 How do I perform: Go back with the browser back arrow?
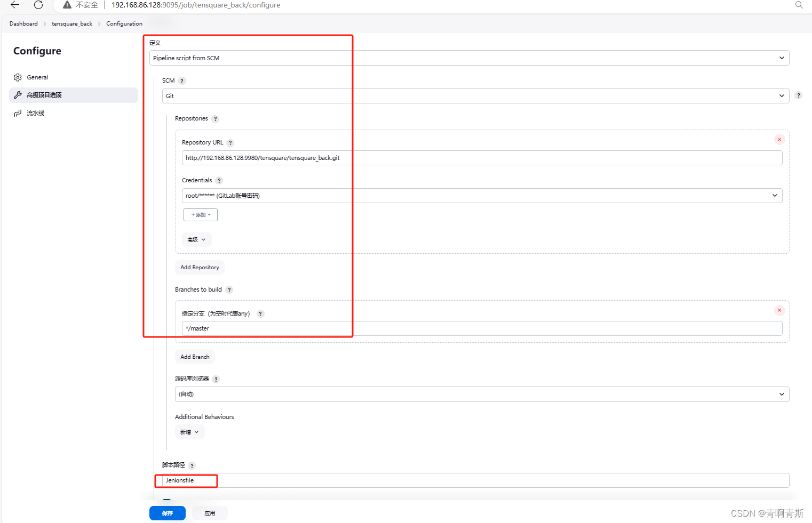coord(15,5)
